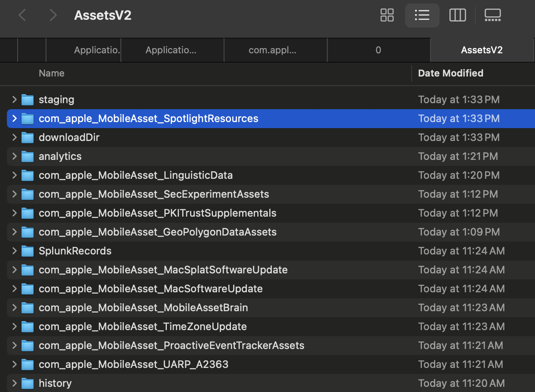Go back with the left chevron
Image resolution: width=535 pixels, height=392 pixels.
point(22,15)
